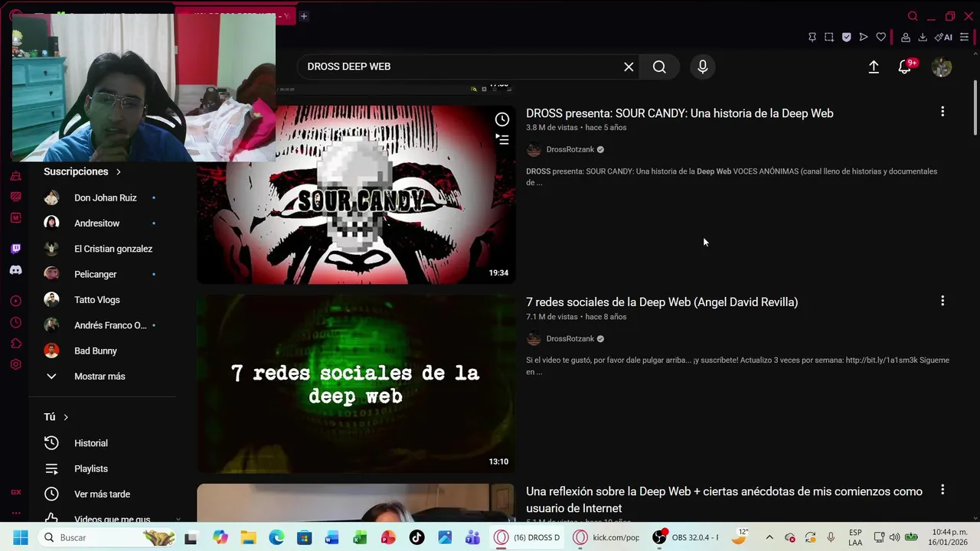The height and width of the screenshot is (551, 980).
Task: Open a new browser tab with plus
Action: click(304, 15)
